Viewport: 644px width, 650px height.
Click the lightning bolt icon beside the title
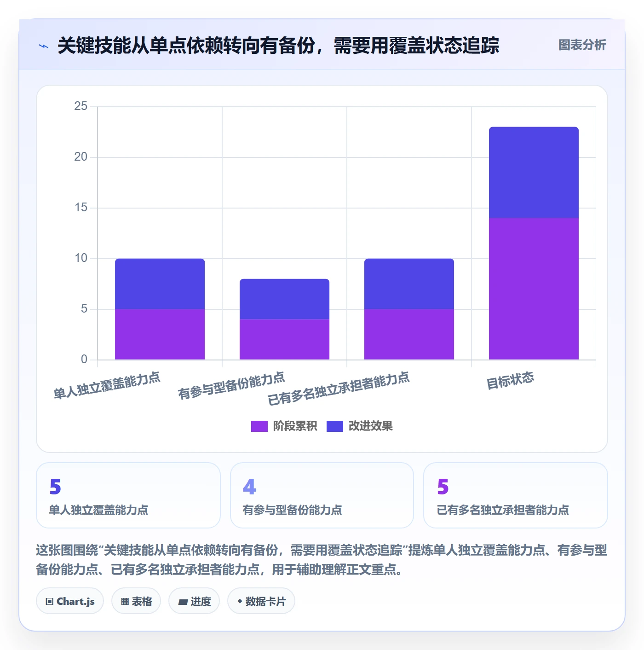(x=44, y=46)
